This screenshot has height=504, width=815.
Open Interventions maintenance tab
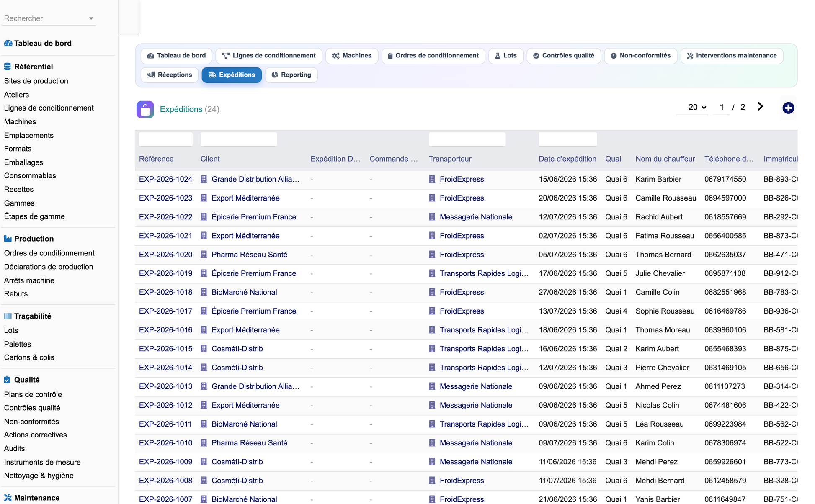pyautogui.click(x=732, y=56)
